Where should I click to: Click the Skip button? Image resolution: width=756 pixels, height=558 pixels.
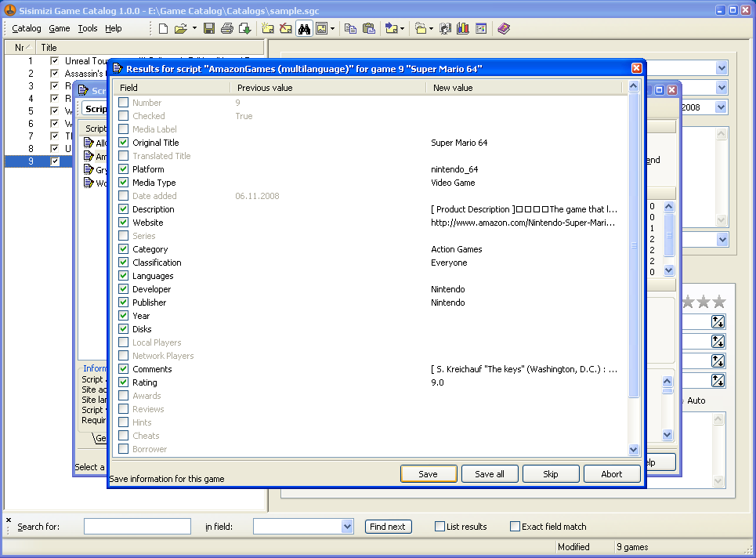(x=551, y=474)
